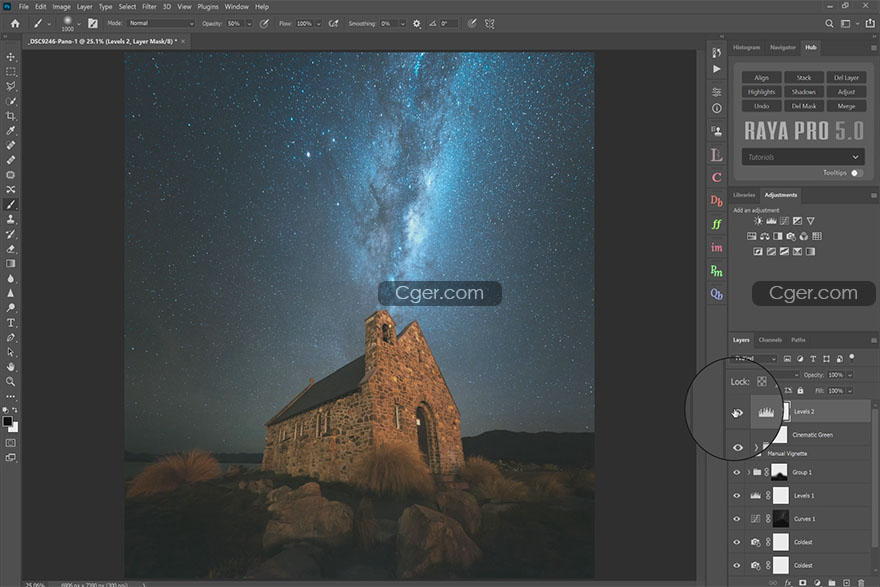Toggle pressure for opacity
Image resolution: width=880 pixels, height=587 pixels.
264,24
